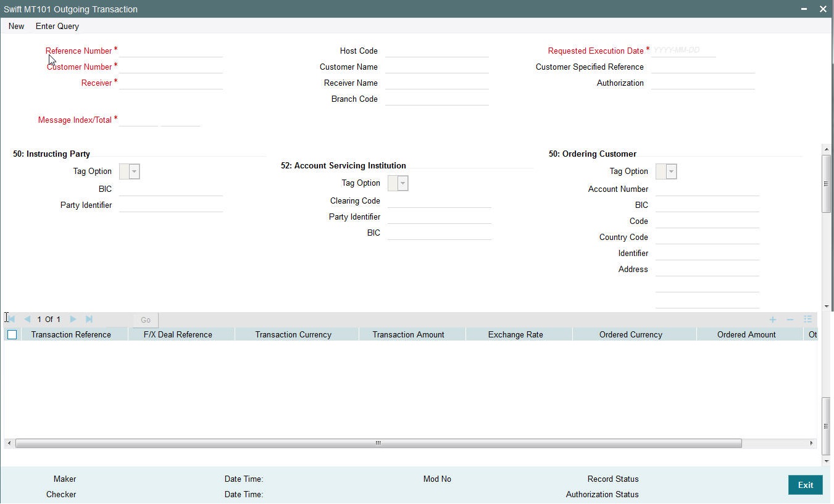Click Instructing Party's Party Identifier field

[171, 205]
